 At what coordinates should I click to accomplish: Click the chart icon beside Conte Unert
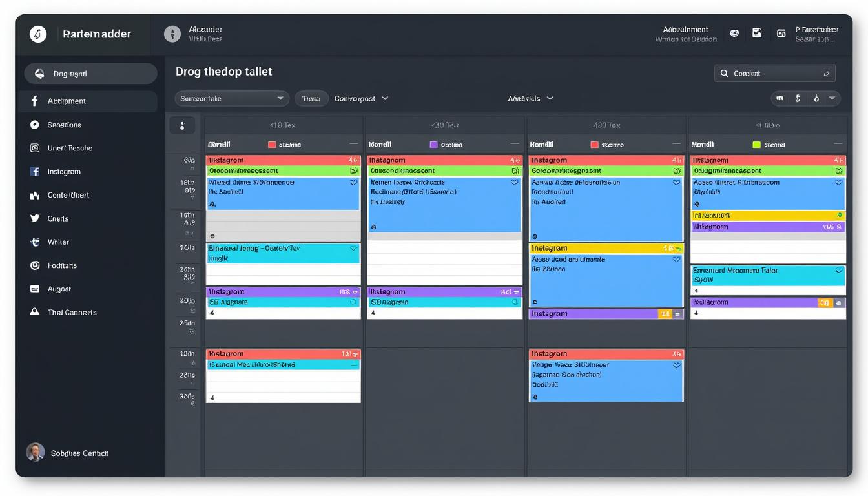(35, 195)
